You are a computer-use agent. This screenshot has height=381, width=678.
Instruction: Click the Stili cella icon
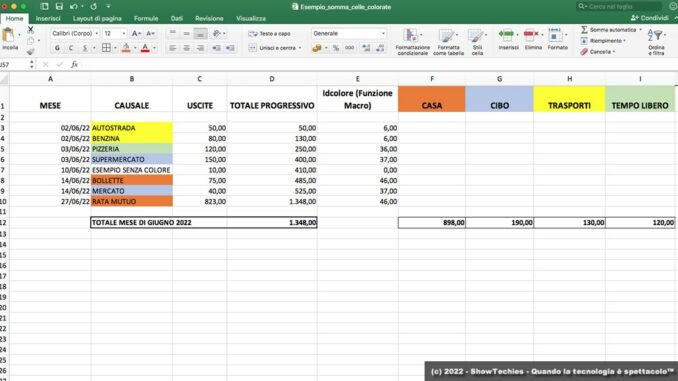475,35
